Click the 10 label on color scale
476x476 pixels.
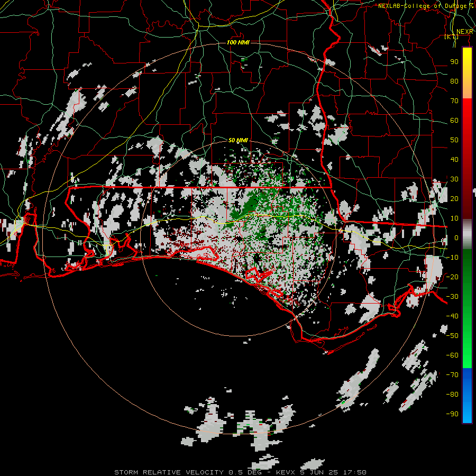pos(454,218)
